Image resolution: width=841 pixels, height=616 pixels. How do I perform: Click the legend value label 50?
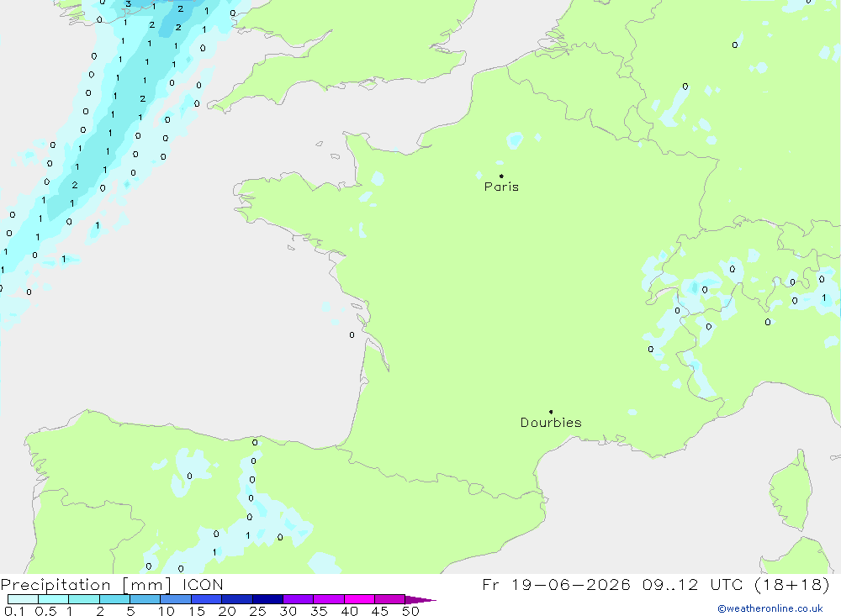tap(410, 611)
